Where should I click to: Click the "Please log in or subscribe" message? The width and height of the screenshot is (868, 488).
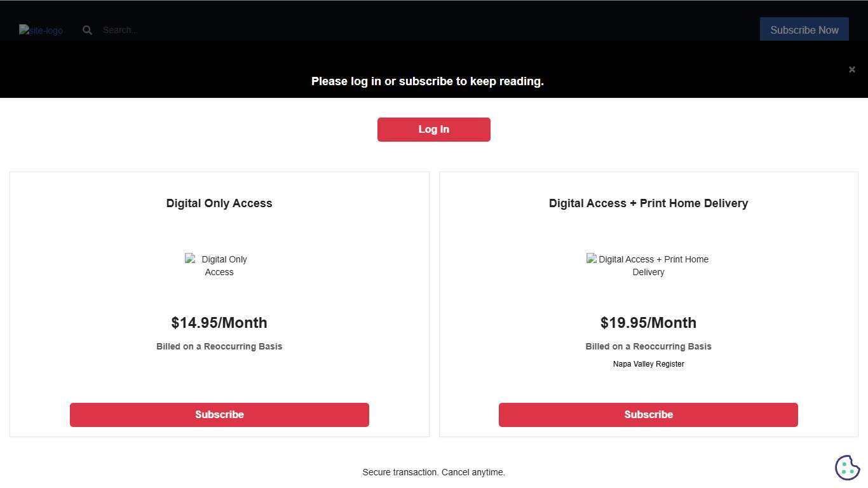click(x=428, y=81)
